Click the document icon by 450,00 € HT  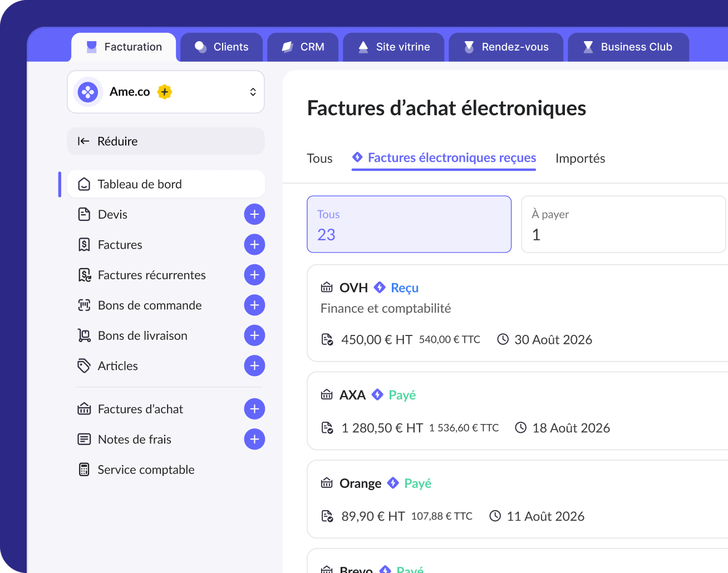pyautogui.click(x=327, y=339)
